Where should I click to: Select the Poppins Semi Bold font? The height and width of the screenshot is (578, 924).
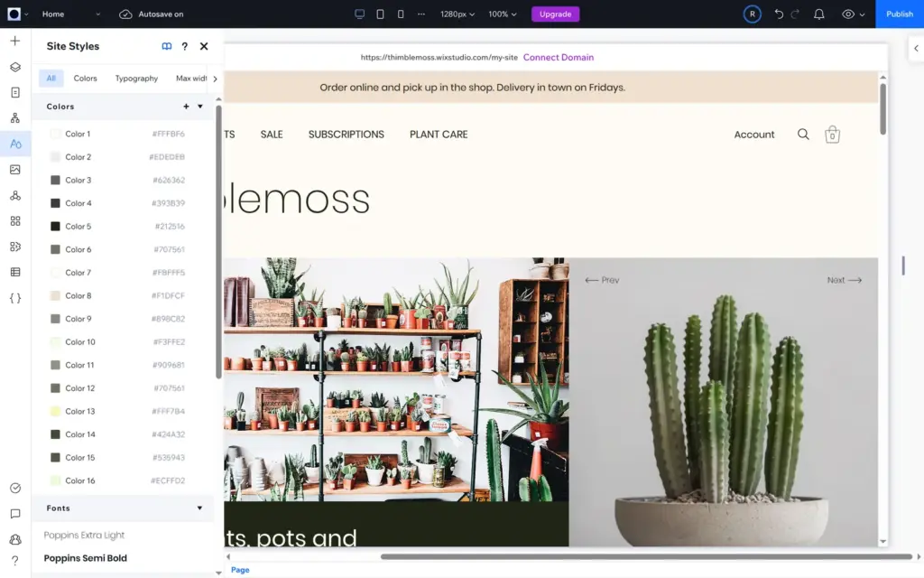pos(86,558)
